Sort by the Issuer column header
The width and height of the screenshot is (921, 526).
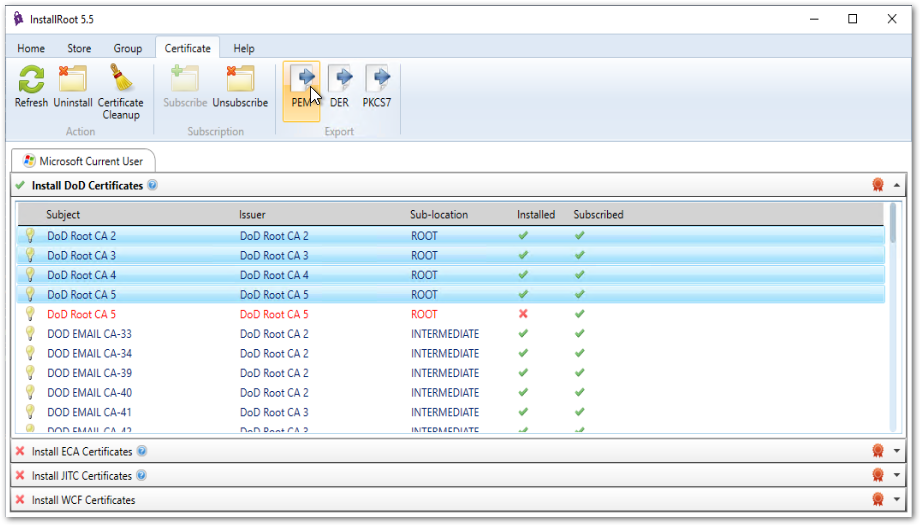[x=252, y=214]
